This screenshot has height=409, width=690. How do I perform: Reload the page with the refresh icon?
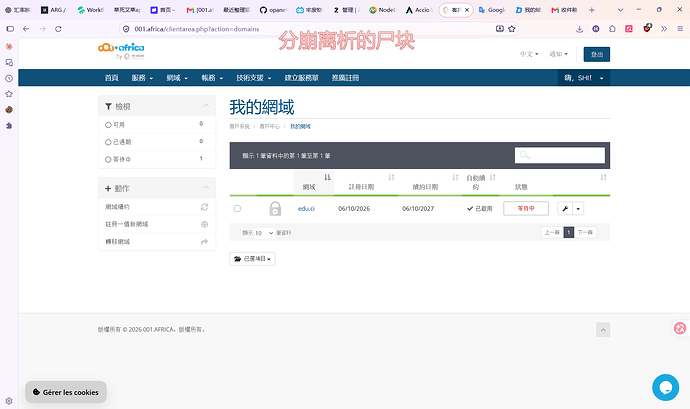(x=58, y=29)
